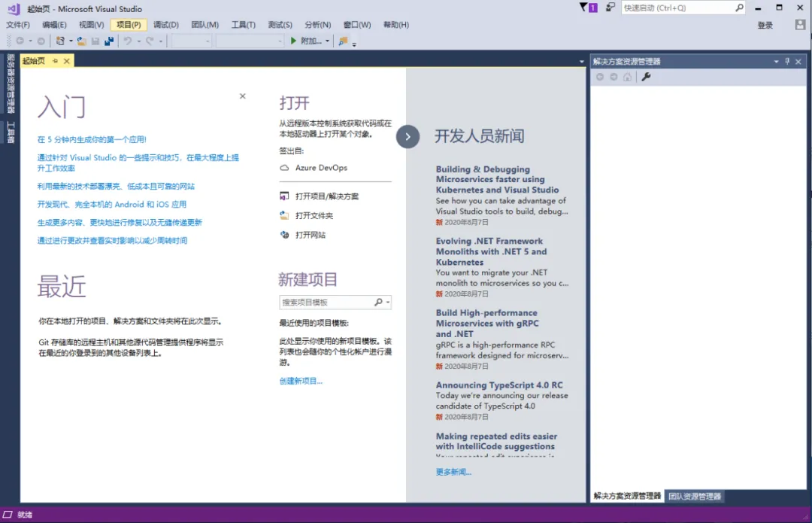The width and height of the screenshot is (812, 523).
Task: Click the Solution Explorer home icon
Action: click(x=627, y=77)
